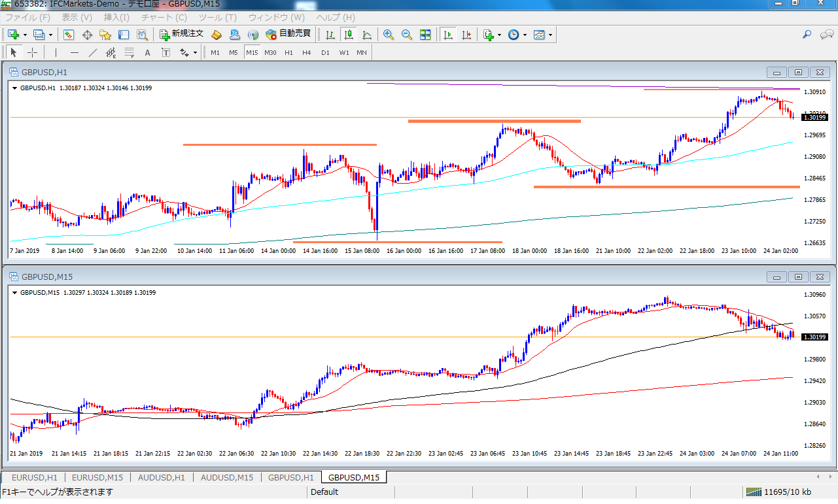This screenshot has width=838, height=504.
Task: Open the arrows objects dropdown
Action: tap(196, 52)
